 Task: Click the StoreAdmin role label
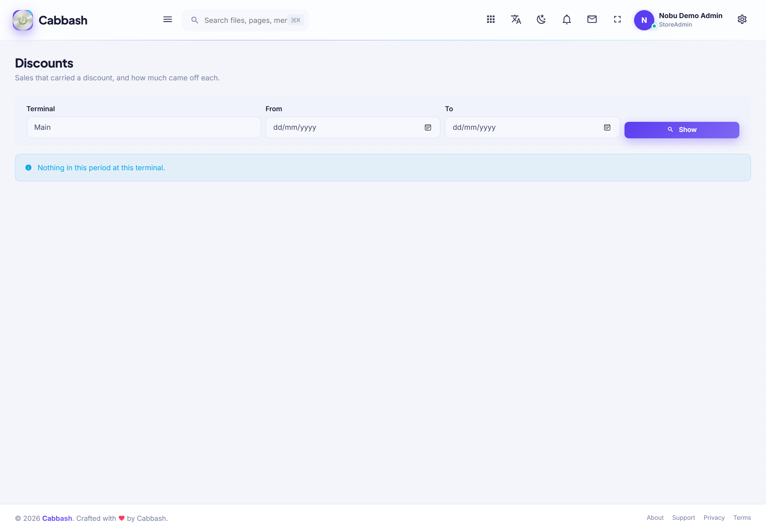675,25
